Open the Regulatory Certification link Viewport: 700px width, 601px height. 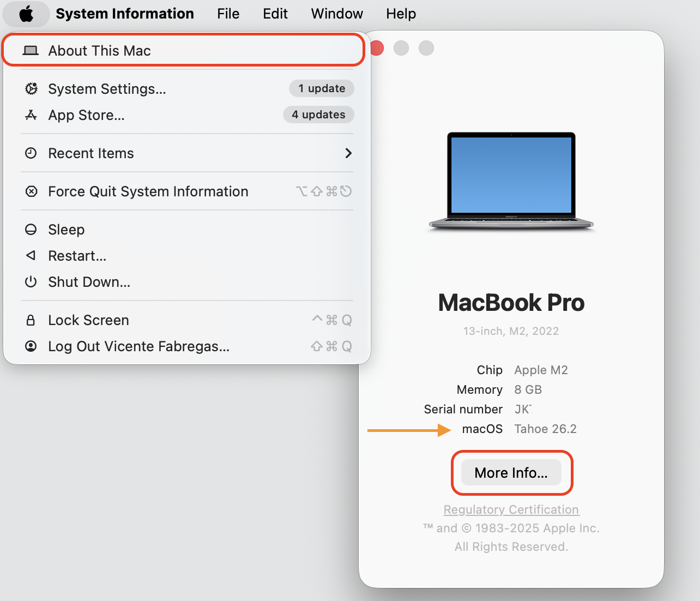click(511, 509)
